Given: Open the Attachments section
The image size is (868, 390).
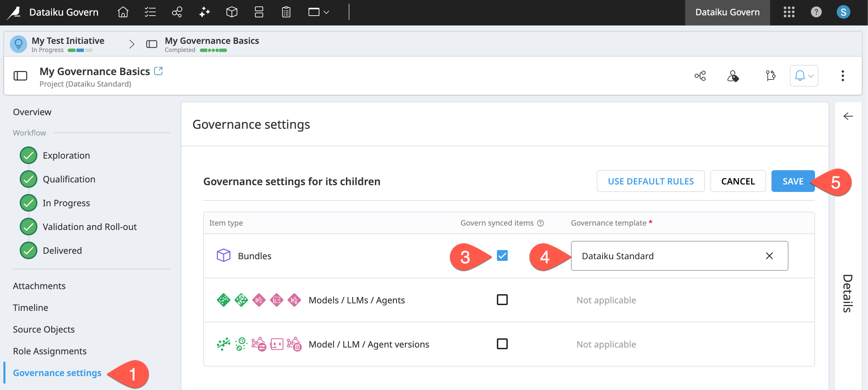Looking at the screenshot, I should 39,286.
